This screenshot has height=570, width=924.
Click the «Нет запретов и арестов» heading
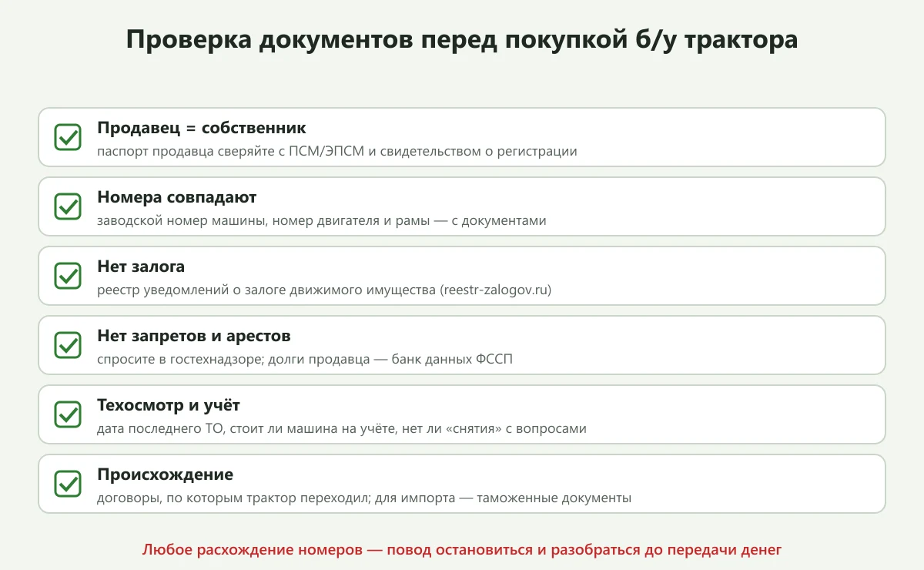[x=194, y=336]
